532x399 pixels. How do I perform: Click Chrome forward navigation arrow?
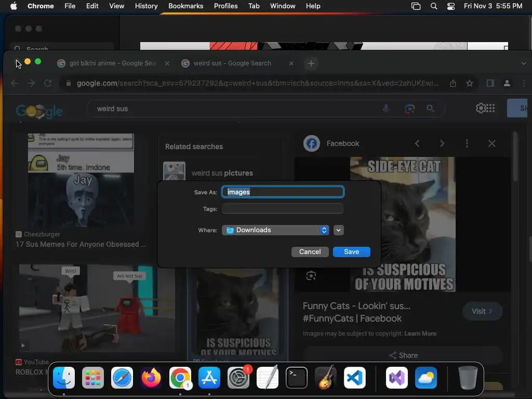click(x=31, y=83)
